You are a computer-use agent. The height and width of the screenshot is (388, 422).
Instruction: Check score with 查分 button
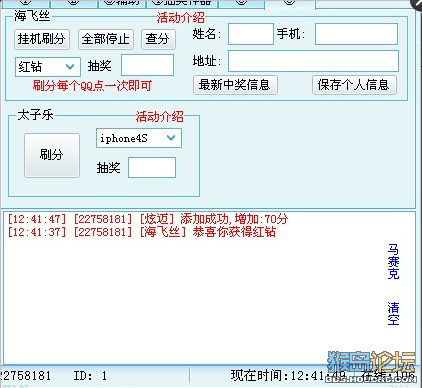click(x=158, y=39)
